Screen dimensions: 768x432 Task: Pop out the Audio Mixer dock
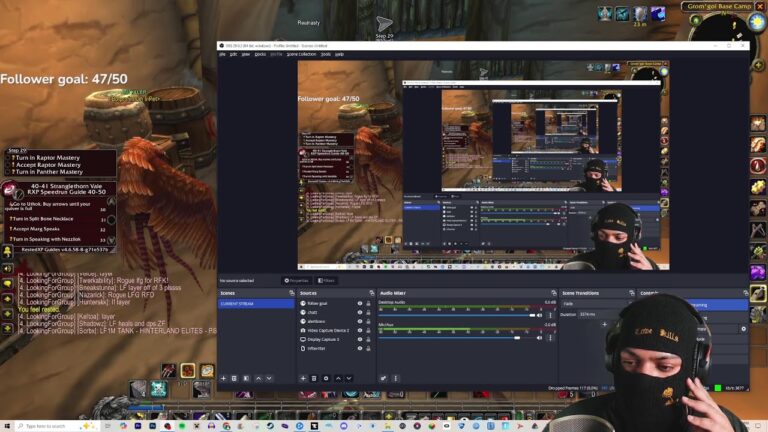[x=554, y=293]
